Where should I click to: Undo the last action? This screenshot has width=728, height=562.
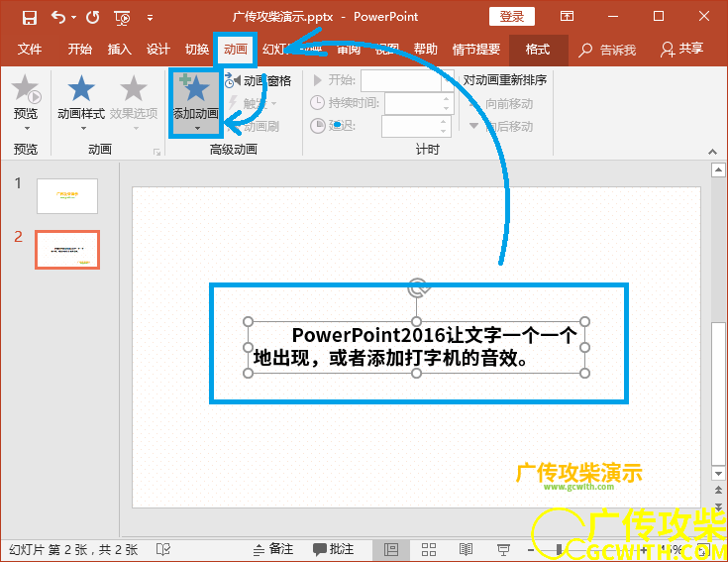click(x=58, y=18)
